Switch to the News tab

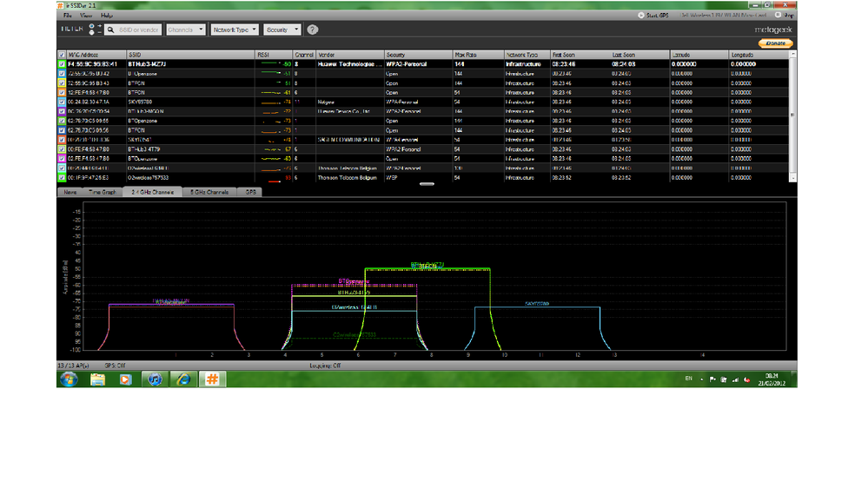click(70, 192)
